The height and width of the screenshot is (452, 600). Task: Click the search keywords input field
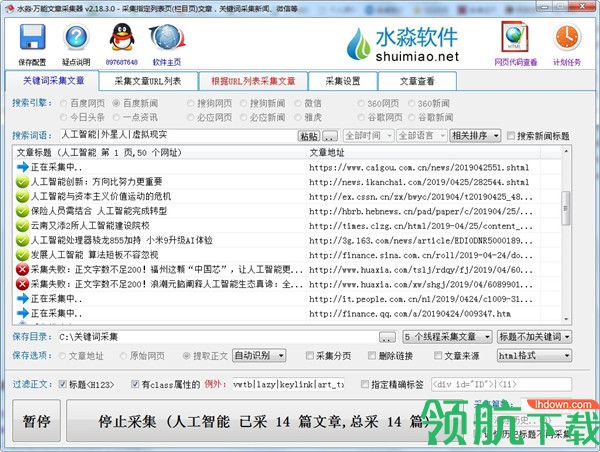click(178, 135)
